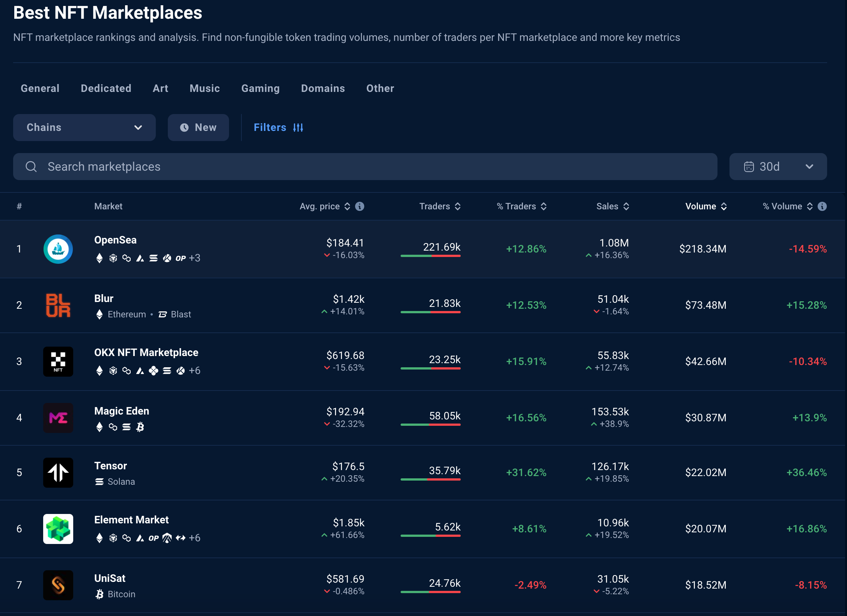847x616 pixels.
Task: Open the Magic Eden marketplace link
Action: click(x=122, y=411)
